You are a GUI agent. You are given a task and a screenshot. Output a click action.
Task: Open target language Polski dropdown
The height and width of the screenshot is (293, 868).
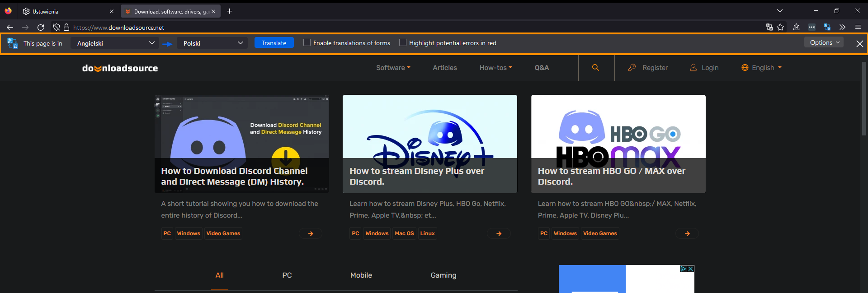[212, 43]
